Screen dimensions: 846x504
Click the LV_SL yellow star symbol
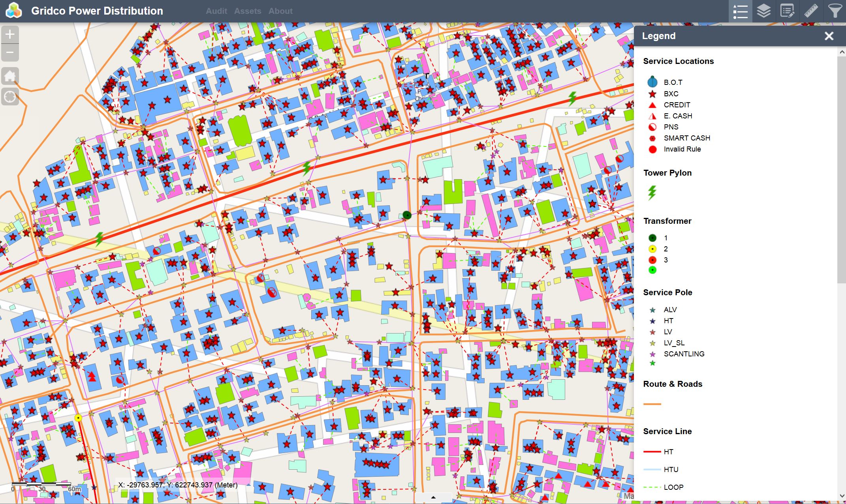pyautogui.click(x=652, y=343)
